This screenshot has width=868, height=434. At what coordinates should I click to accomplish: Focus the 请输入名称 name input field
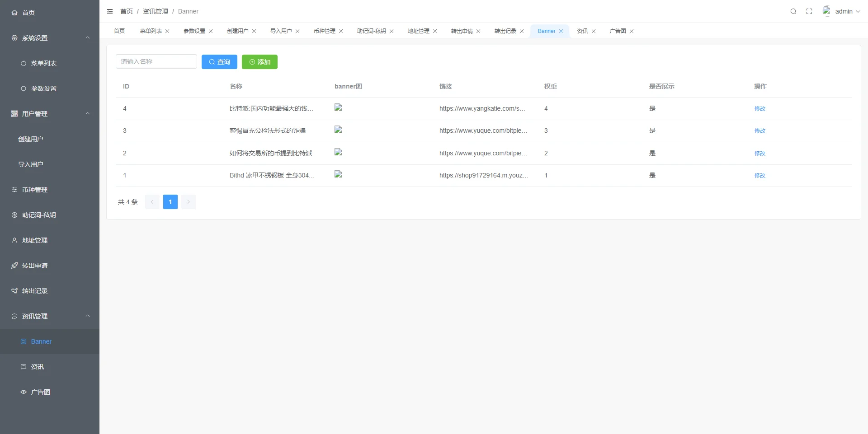(156, 61)
